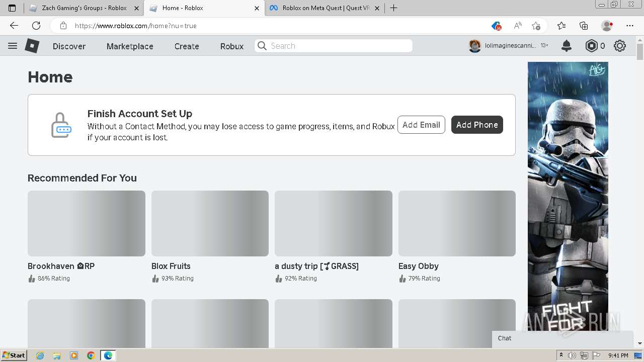Click the shopping price tag icon in address bar

[496, 26]
